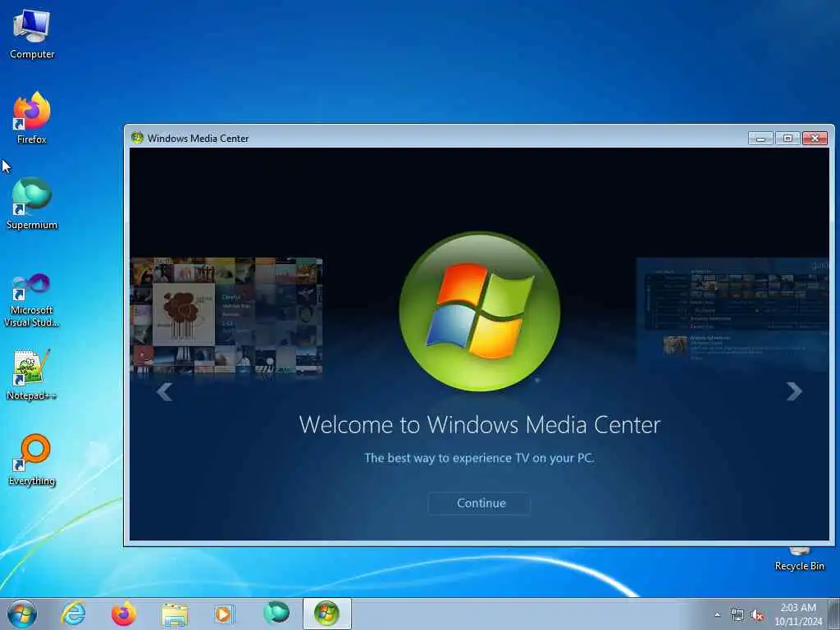Select the Firefox desktop shortcut
Viewport: 840px width, 630px height.
pos(32,118)
